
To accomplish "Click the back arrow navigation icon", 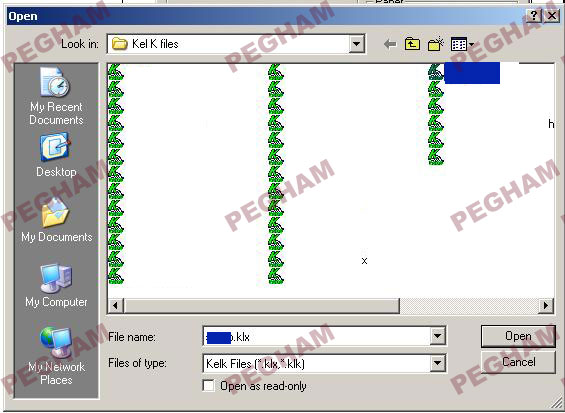I will pyautogui.click(x=390, y=44).
